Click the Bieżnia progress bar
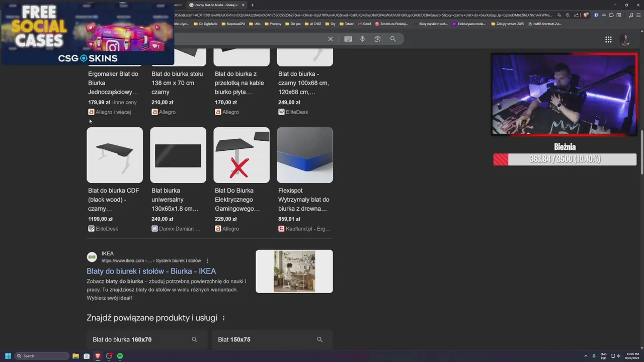The height and width of the screenshot is (362, 644). point(565,159)
